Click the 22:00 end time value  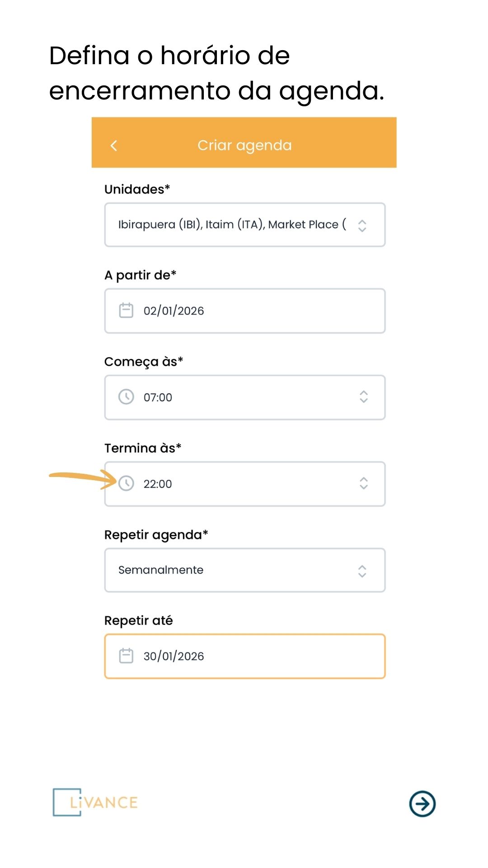158,484
